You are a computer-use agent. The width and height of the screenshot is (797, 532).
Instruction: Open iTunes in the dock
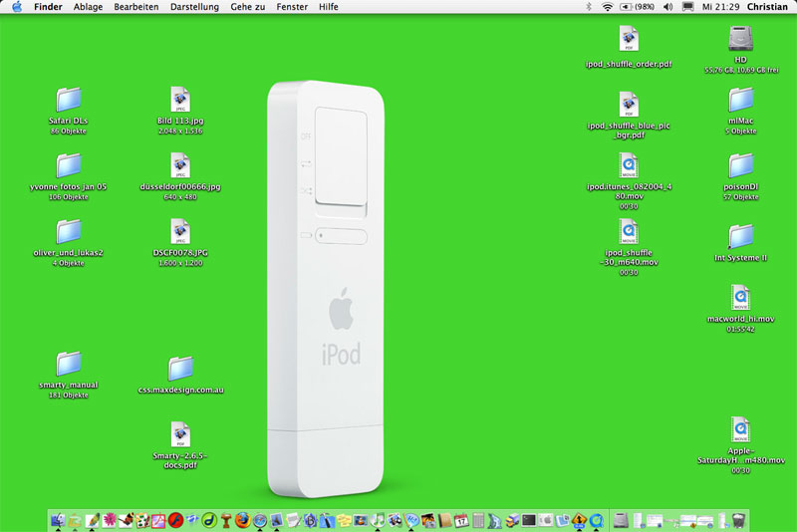(379, 520)
